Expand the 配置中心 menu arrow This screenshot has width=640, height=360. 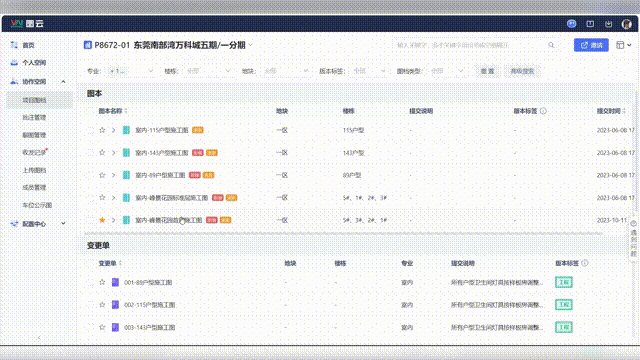pos(63,224)
